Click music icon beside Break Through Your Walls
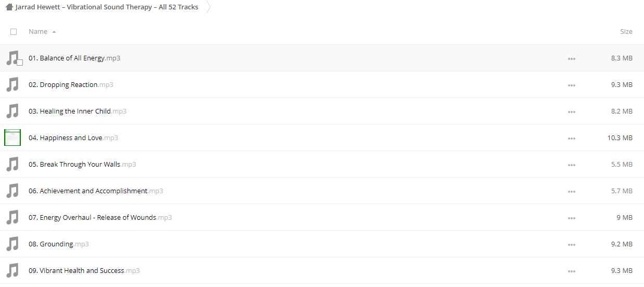The width and height of the screenshot is (644, 287). (12, 164)
